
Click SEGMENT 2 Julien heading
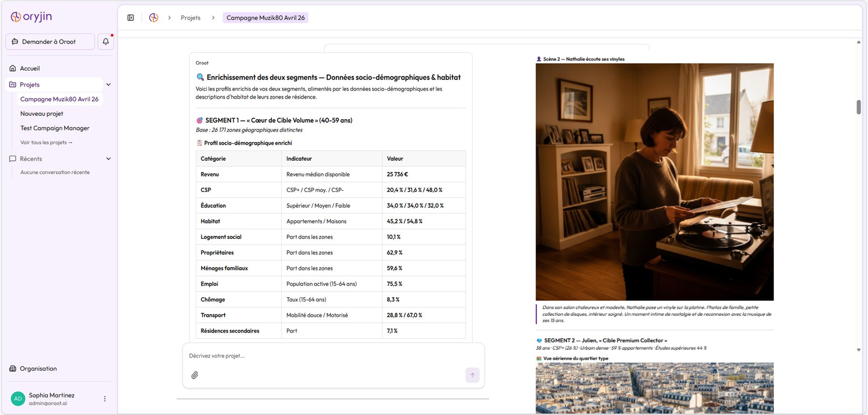(x=606, y=340)
